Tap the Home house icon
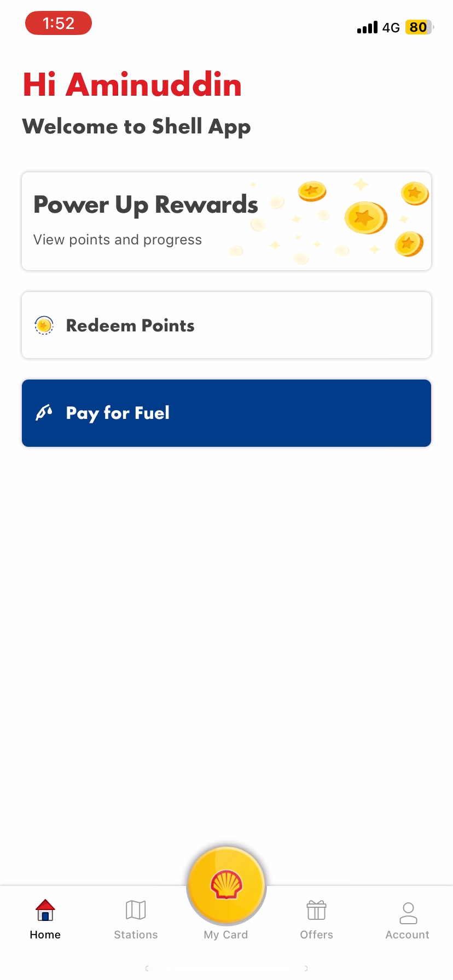This screenshot has height=980, width=453. point(45,910)
